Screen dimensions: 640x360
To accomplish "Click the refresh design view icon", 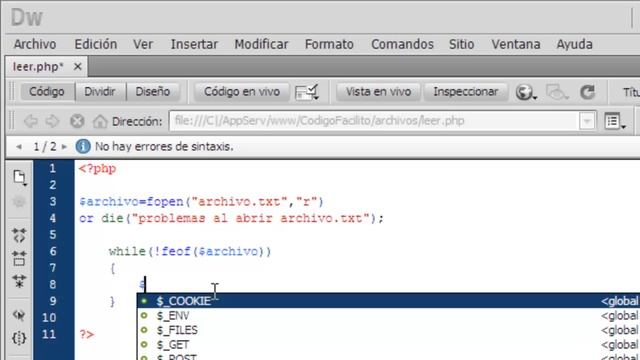I will pos(587,92).
